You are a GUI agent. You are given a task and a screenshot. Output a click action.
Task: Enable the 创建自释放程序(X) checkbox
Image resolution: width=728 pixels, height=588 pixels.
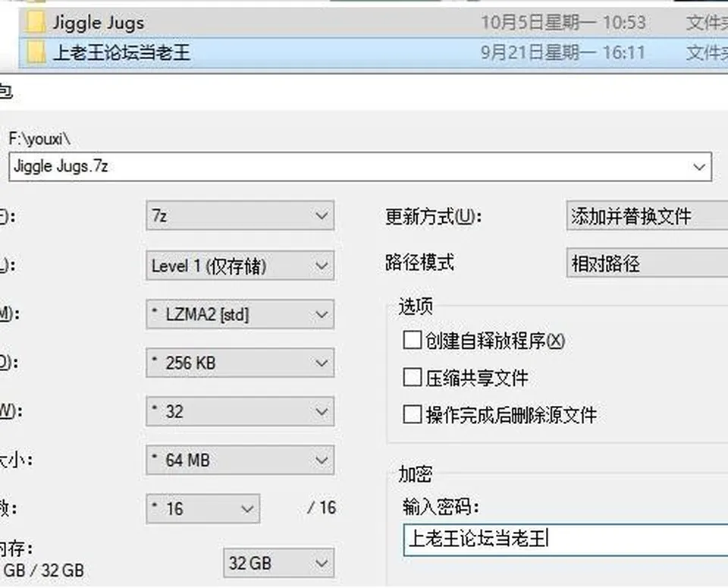coord(413,340)
